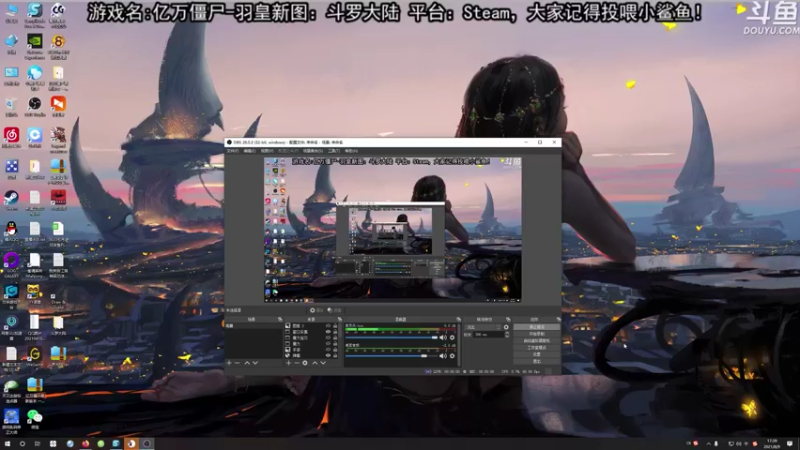Toggle visibility eye of second source row
The height and width of the screenshot is (450, 800).
(328, 332)
